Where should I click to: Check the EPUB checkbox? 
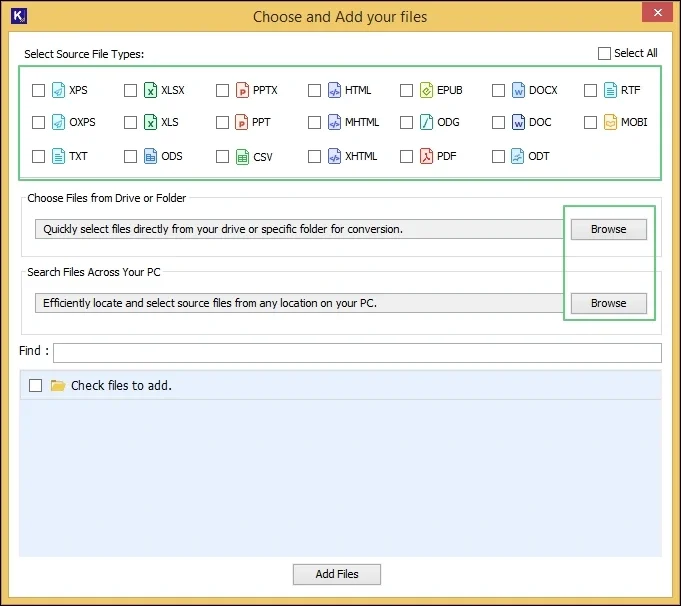(407, 90)
